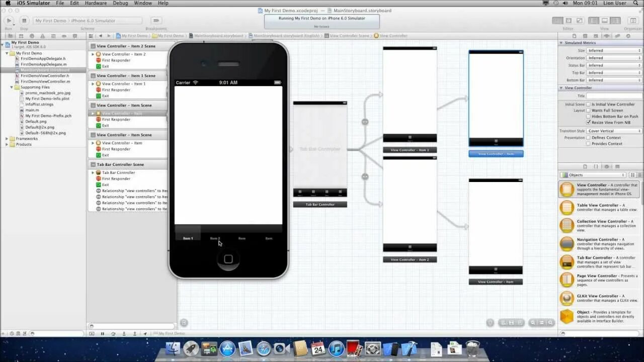
Task: Toggle the Debug area view button
Action: [604, 21]
